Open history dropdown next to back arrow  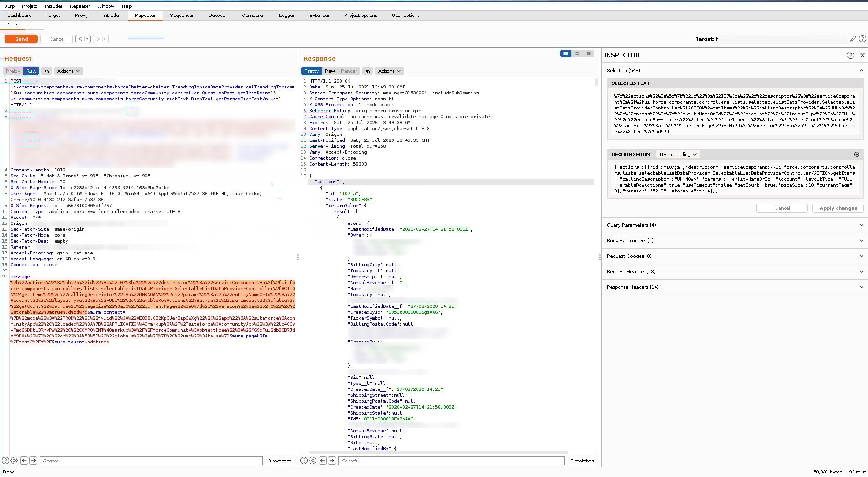coord(87,39)
